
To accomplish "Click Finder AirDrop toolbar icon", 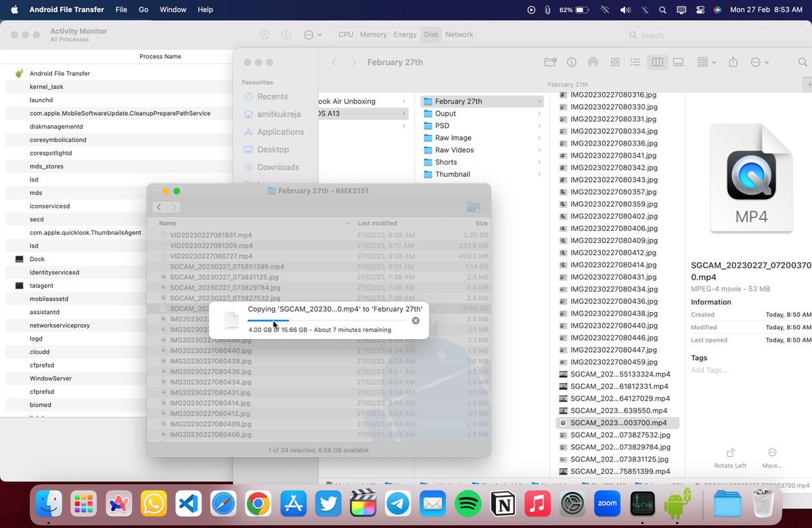I will (x=593, y=62).
